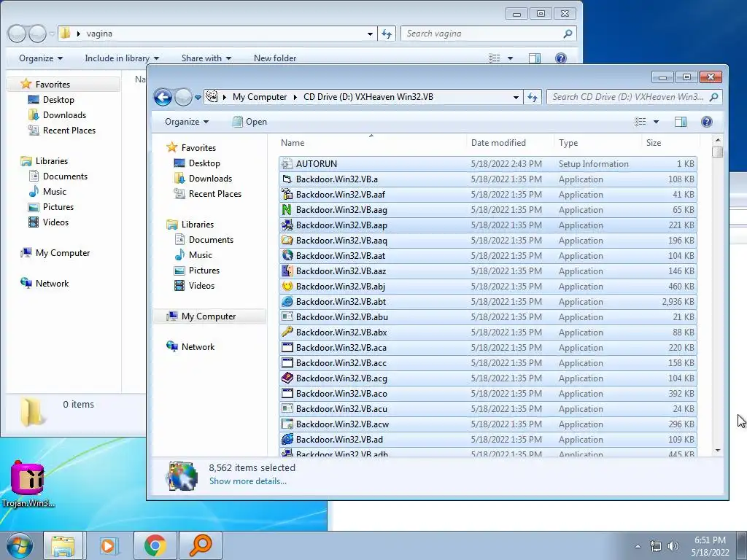
Task: Select Downloads in the front window sidebar
Action: [x=210, y=179]
